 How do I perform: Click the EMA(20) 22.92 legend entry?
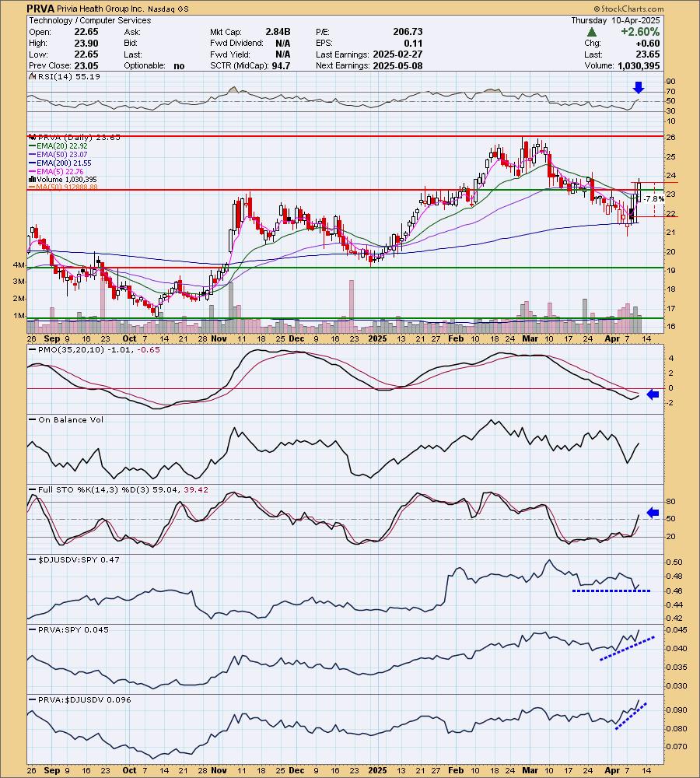58,146
